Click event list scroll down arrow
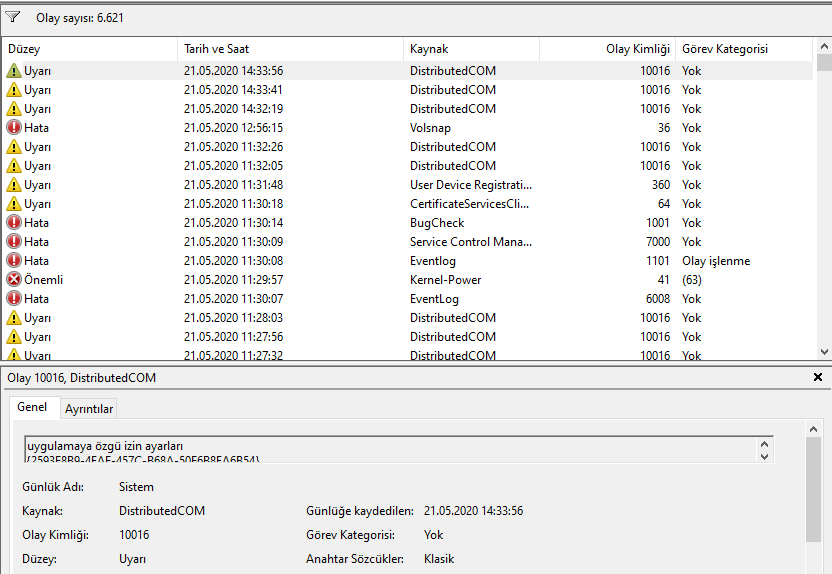The height and width of the screenshot is (574, 832). tap(824, 352)
